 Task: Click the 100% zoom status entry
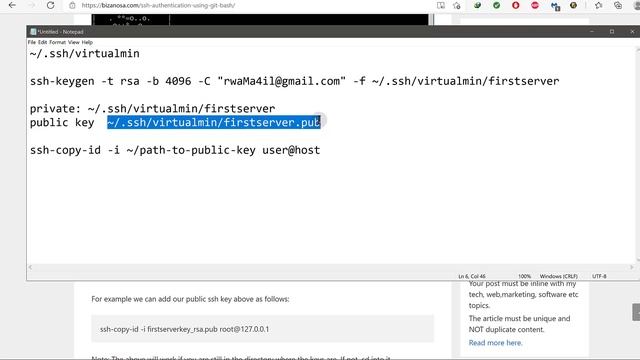524,276
